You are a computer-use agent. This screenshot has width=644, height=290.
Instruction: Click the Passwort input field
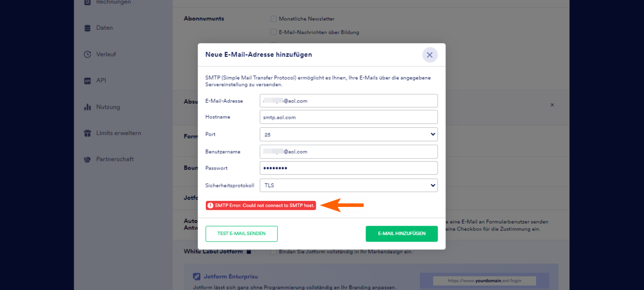348,168
